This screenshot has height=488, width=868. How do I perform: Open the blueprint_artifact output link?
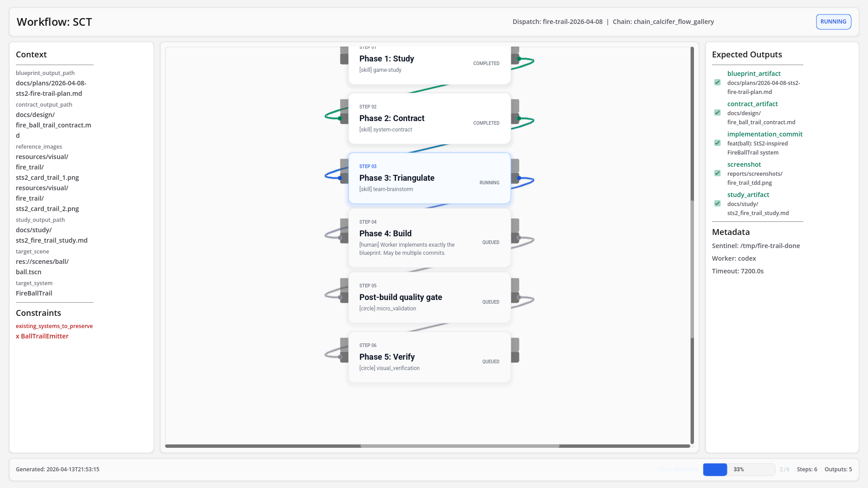[x=754, y=74]
